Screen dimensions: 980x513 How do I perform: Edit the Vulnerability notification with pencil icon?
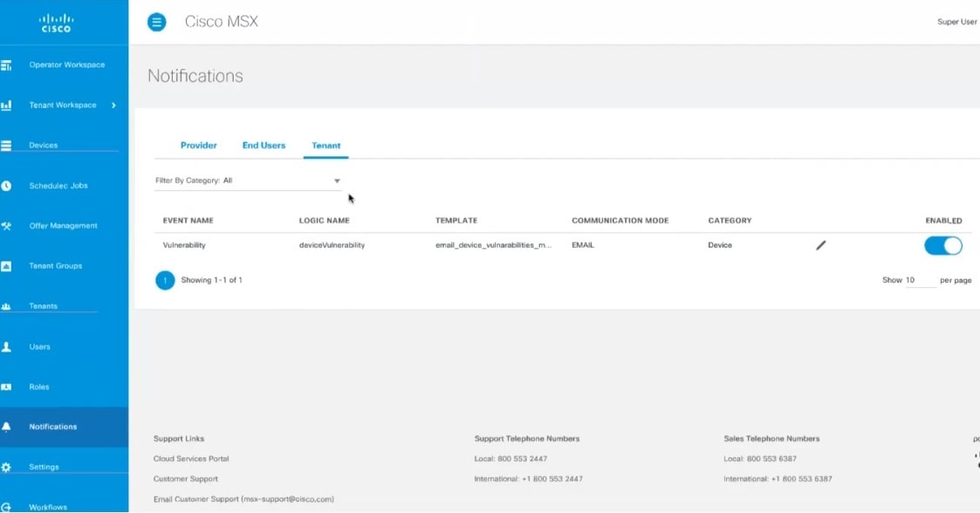[x=820, y=245]
